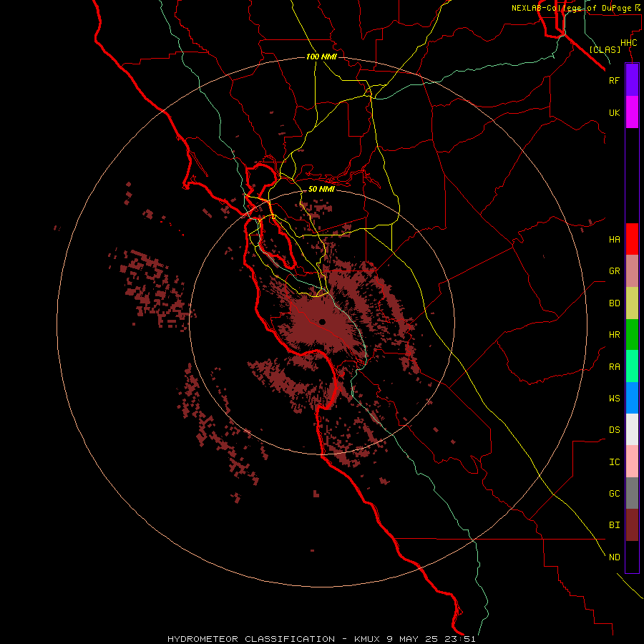
Task: Click the HA legend label
Action: pos(614,240)
